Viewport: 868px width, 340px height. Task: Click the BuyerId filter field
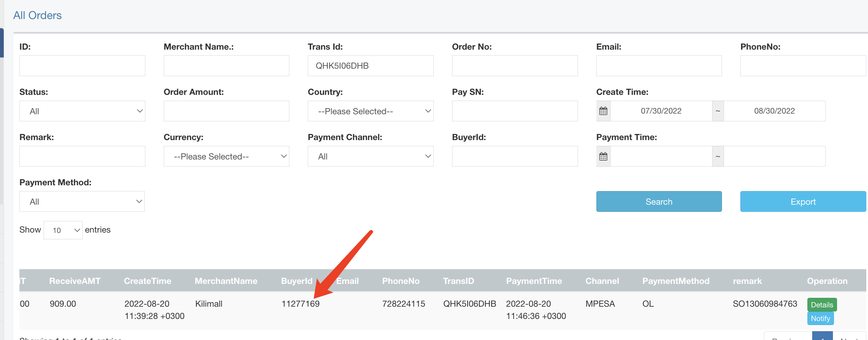[514, 156]
